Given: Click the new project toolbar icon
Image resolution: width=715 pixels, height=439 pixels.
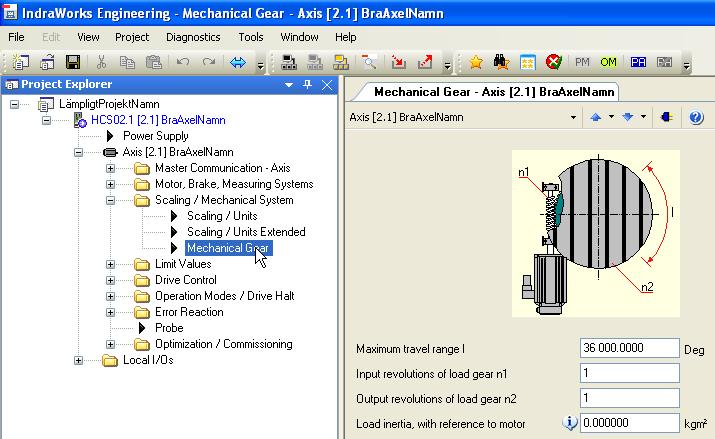Looking at the screenshot, I should (x=21, y=62).
